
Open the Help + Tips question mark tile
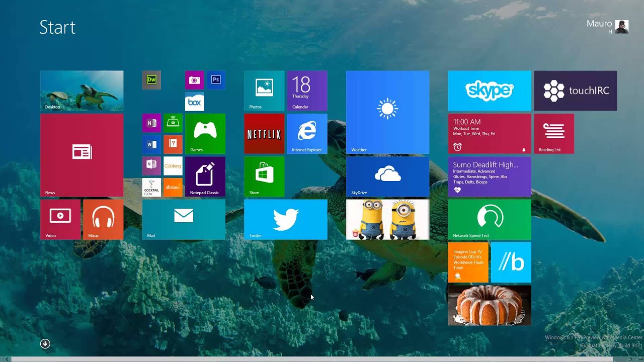point(173,144)
